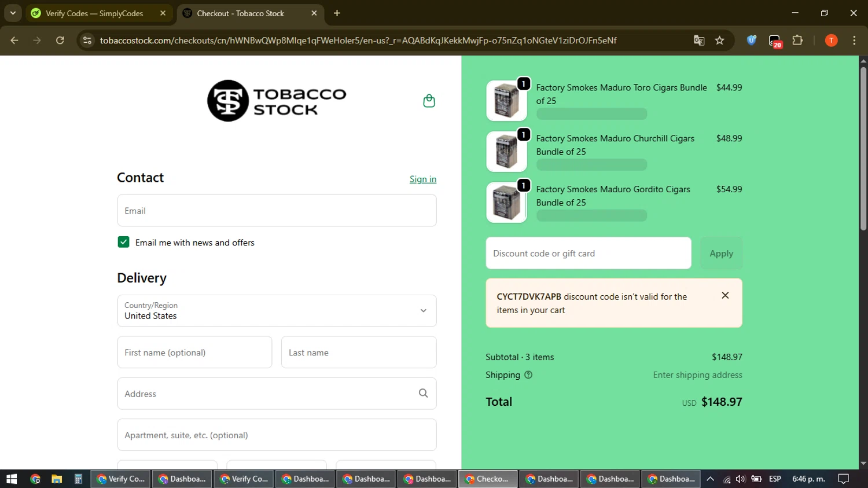This screenshot has width=868, height=488.
Task: Open a new browser tab
Action: click(x=337, y=13)
